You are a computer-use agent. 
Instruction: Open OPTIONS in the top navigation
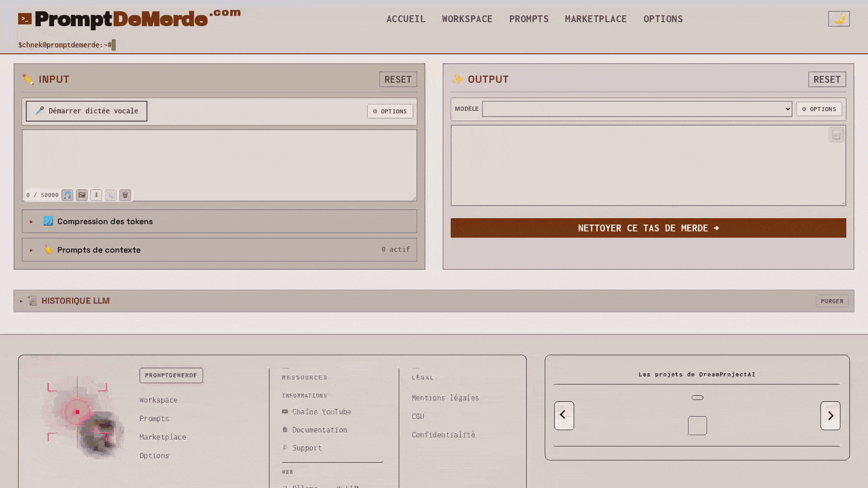663,19
